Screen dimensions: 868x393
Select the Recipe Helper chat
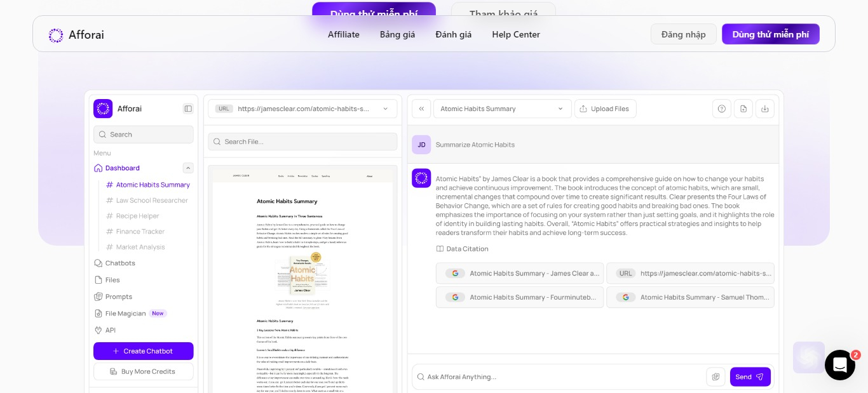pyautogui.click(x=133, y=216)
